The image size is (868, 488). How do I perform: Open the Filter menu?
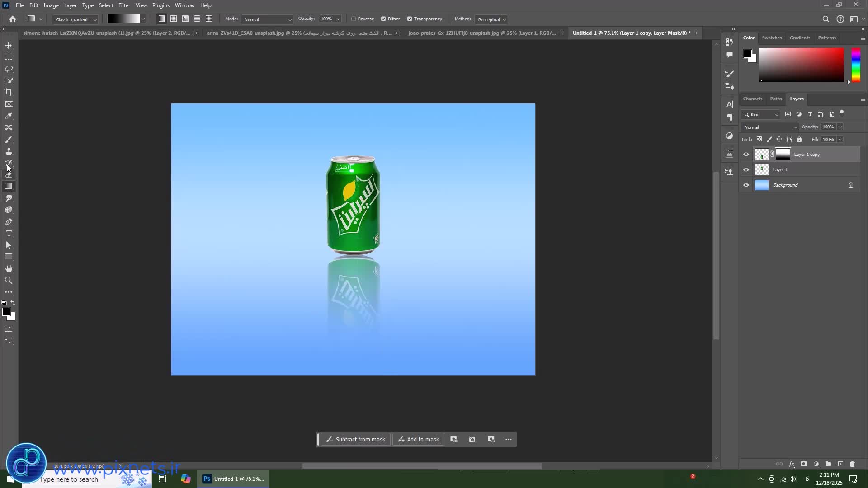click(124, 5)
